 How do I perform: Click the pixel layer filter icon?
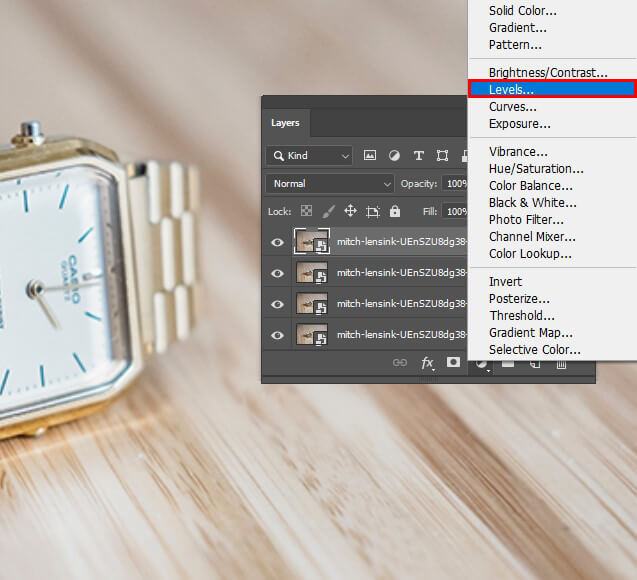[370, 156]
